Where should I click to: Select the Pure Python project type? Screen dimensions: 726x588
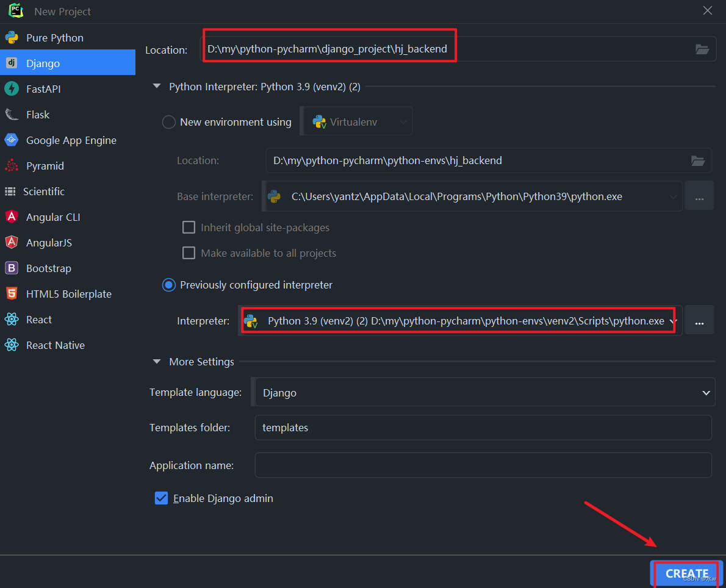tap(68, 37)
